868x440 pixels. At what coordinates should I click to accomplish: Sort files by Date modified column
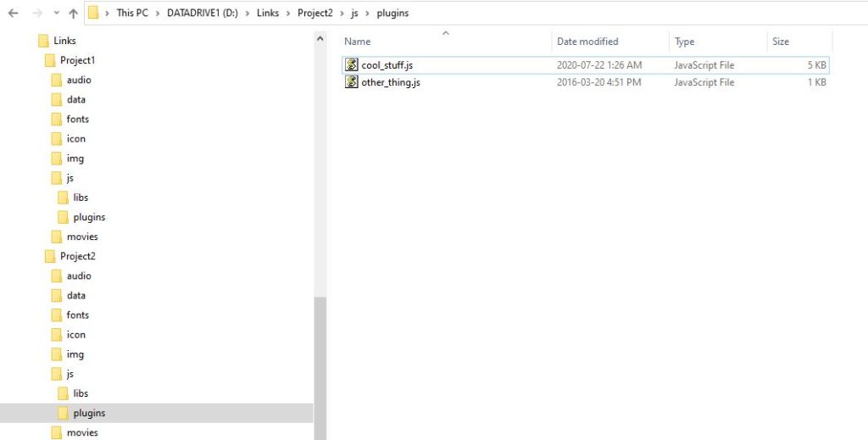587,42
